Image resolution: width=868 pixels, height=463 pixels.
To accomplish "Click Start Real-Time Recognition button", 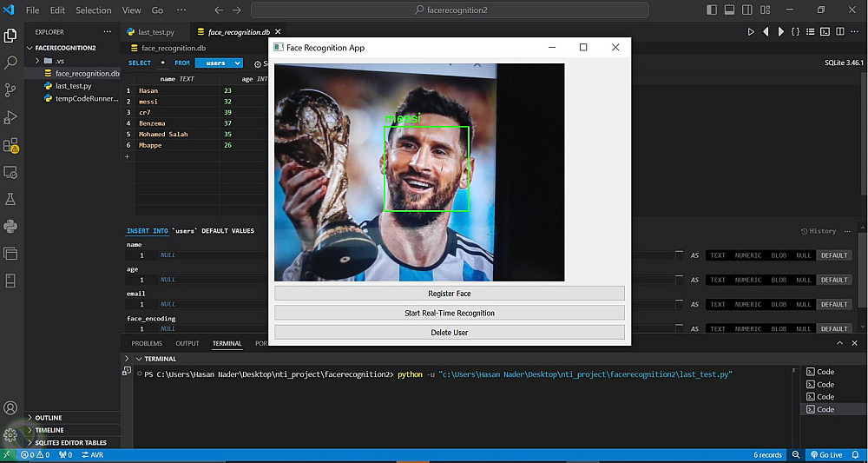I will tap(450, 313).
